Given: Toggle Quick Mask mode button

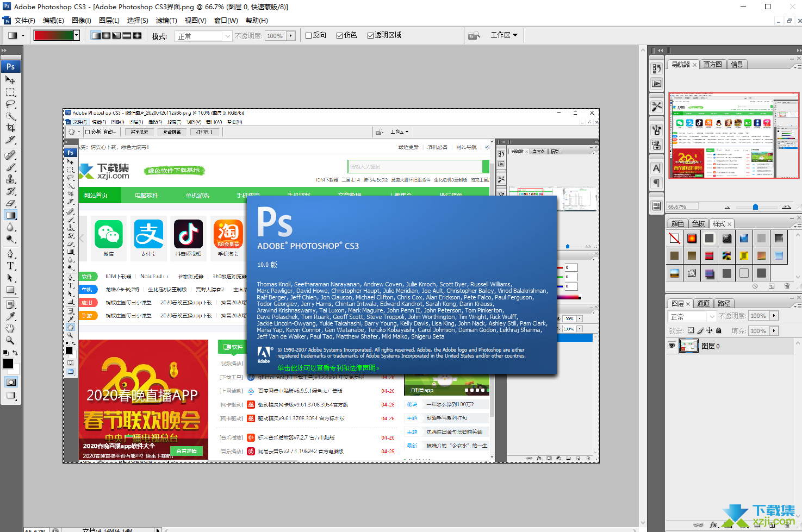Looking at the screenshot, I should [x=11, y=382].
